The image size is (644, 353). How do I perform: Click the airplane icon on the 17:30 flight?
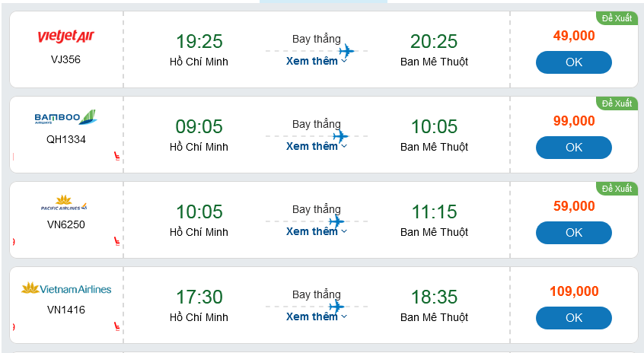click(336, 307)
